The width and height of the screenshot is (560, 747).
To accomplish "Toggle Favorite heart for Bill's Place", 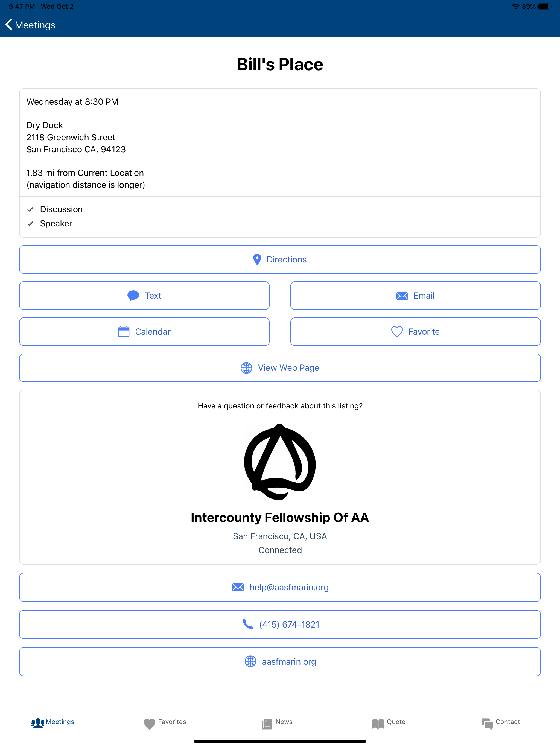I will pyautogui.click(x=415, y=332).
